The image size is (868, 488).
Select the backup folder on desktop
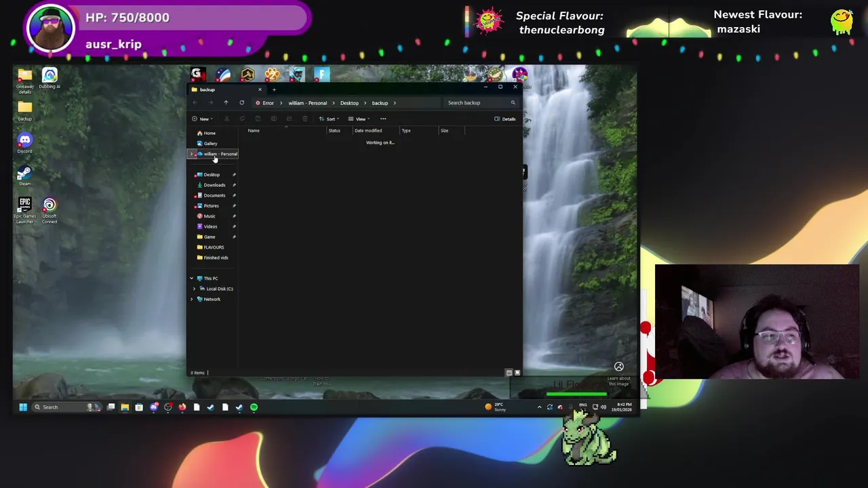pyautogui.click(x=24, y=110)
